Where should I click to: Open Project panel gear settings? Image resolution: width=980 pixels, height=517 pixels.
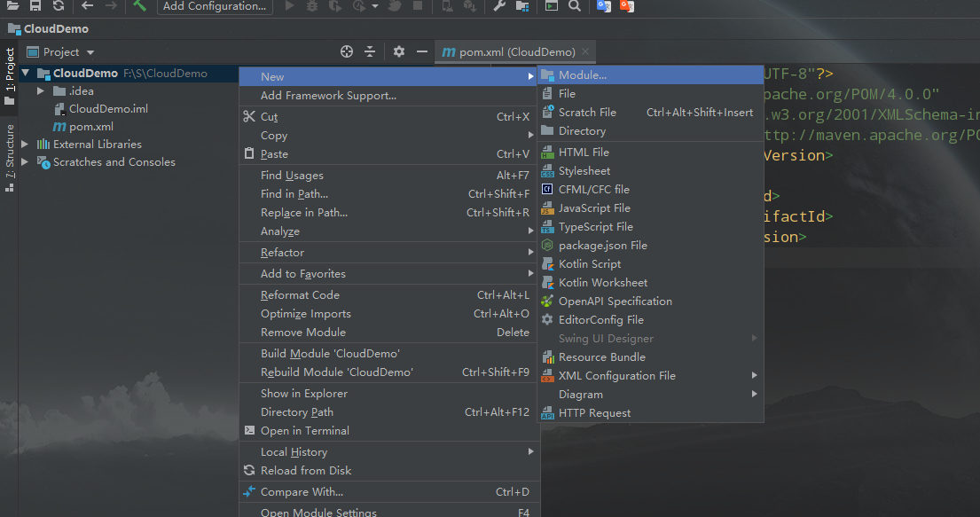click(399, 52)
